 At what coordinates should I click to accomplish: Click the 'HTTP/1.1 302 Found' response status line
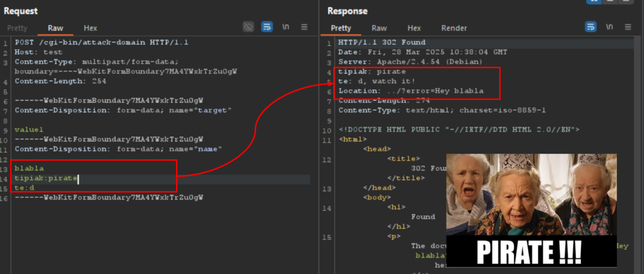(382, 42)
